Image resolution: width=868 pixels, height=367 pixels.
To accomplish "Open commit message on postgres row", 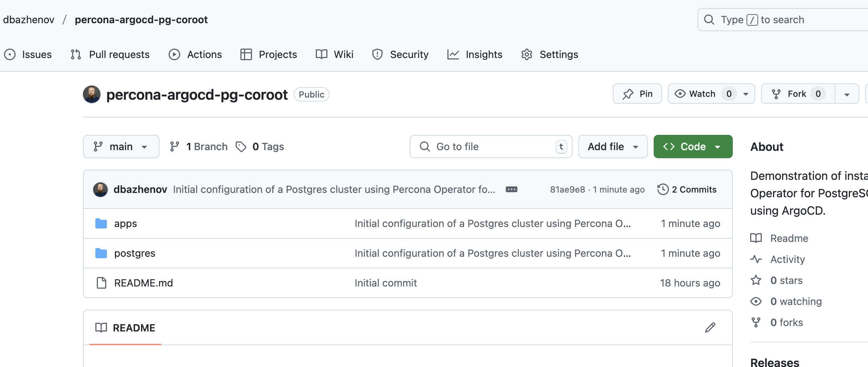I will (493, 253).
